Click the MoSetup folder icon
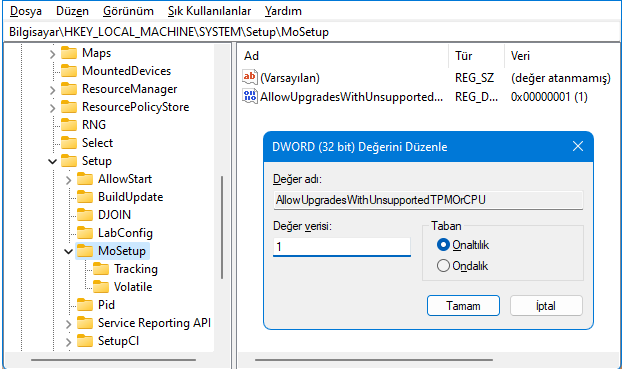The height and width of the screenshot is (369, 622). [x=85, y=251]
